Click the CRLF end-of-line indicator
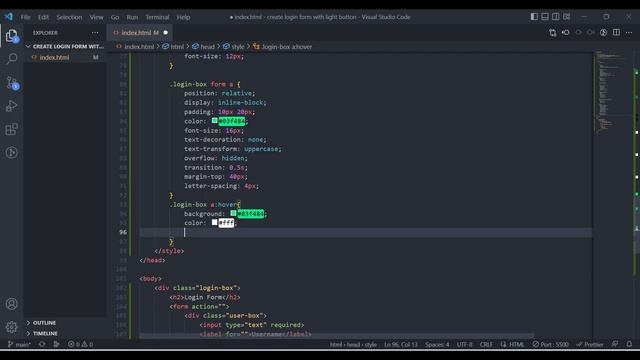 (x=486, y=344)
